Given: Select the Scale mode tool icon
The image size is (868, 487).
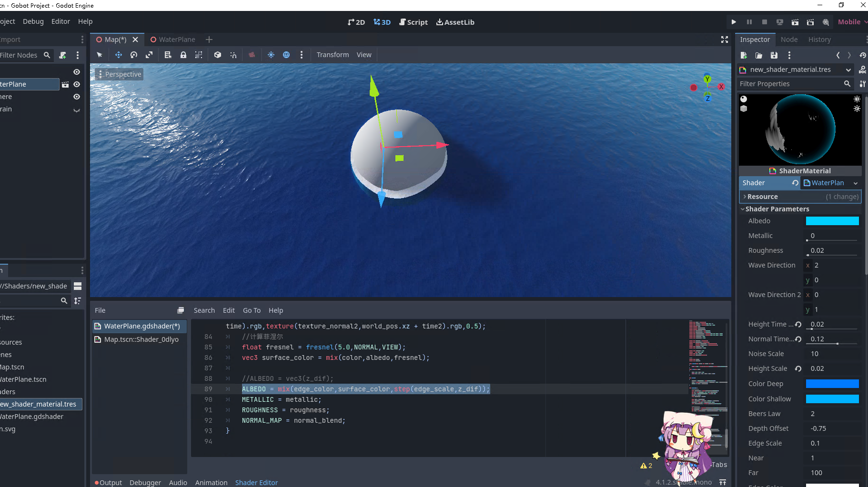Looking at the screenshot, I should click(149, 55).
